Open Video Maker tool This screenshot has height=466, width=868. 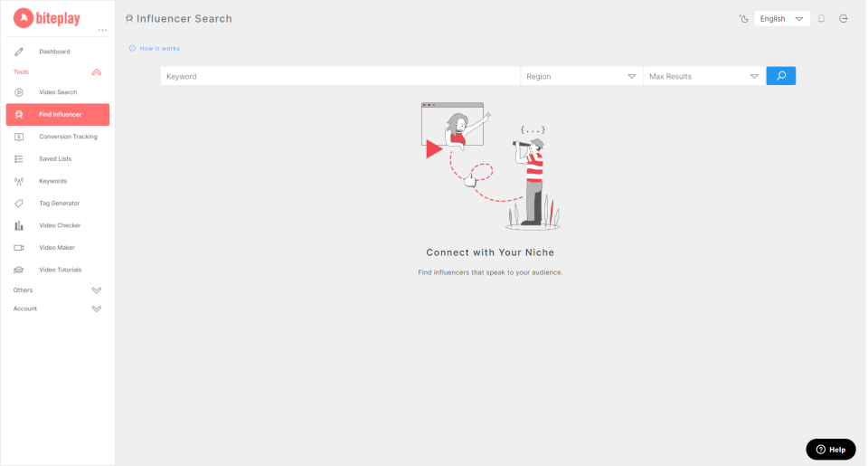[x=58, y=248]
